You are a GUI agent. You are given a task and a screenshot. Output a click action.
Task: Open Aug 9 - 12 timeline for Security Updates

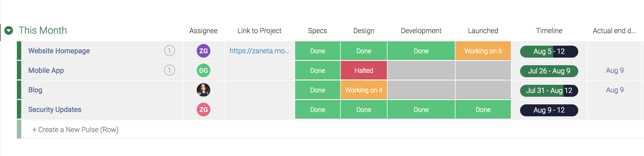point(549,110)
